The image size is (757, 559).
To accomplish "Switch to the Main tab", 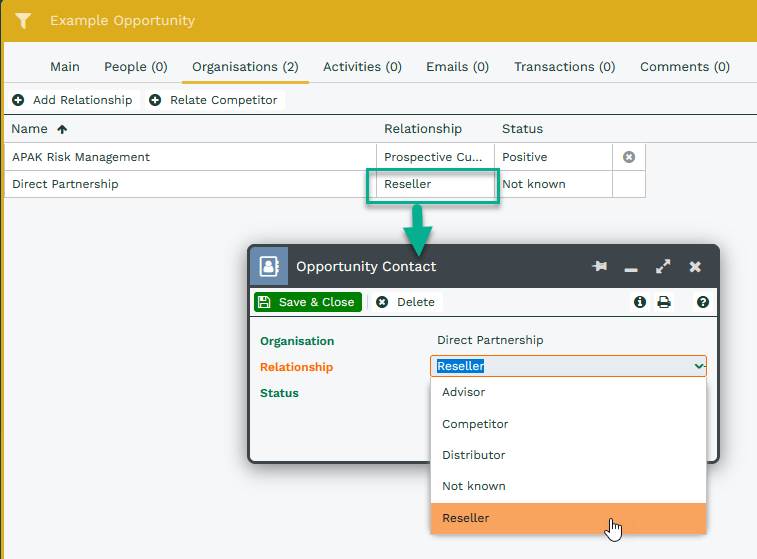I will point(65,67).
